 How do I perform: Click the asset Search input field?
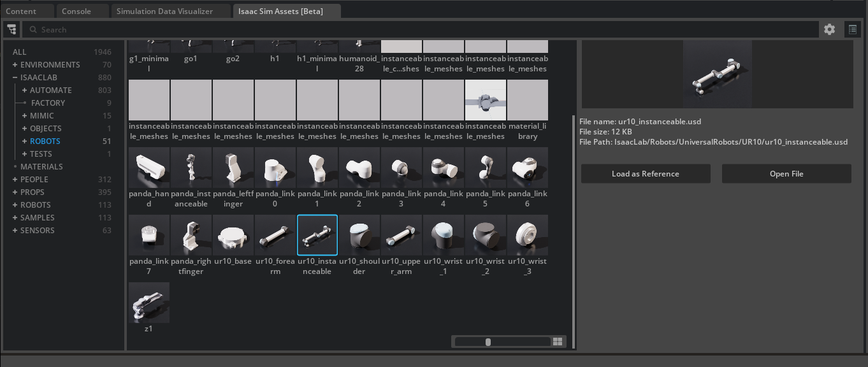(x=421, y=29)
